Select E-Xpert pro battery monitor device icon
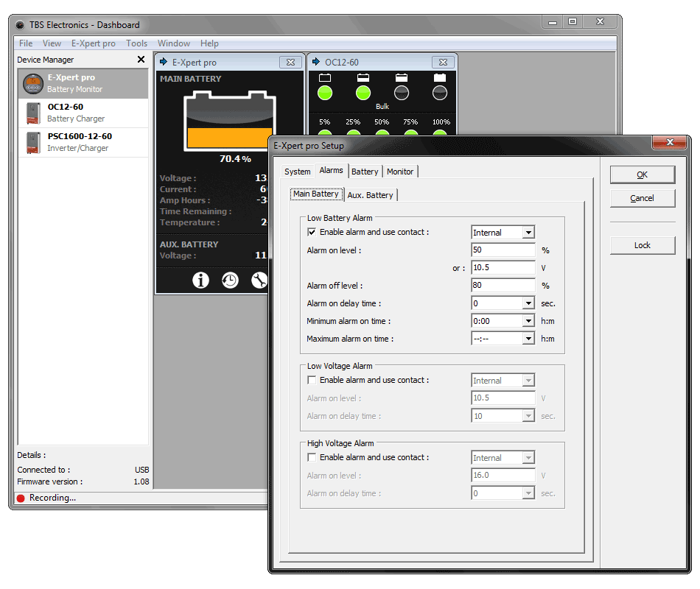Viewport: 700px width, 589px height. [32, 83]
